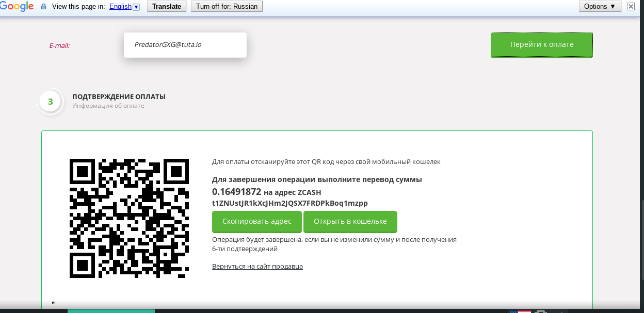Viewport: 644px width, 313px height.
Task: Click the step 3 circle indicator
Action: 50,102
